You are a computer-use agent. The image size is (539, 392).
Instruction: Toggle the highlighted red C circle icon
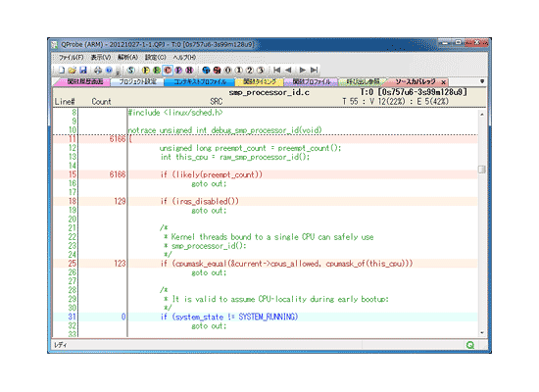tap(168, 71)
